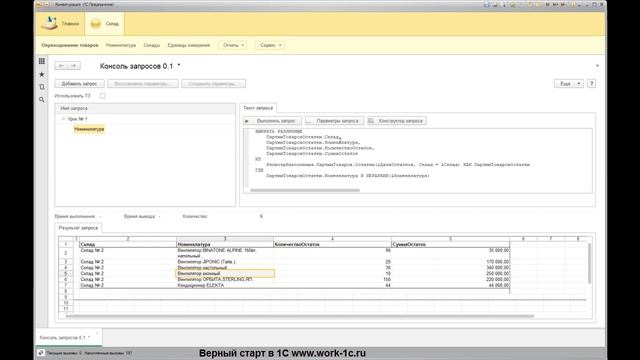Viewport: 640px width, 360px height.
Task: Select the Номенклатура header cell in results
Action: [225, 244]
